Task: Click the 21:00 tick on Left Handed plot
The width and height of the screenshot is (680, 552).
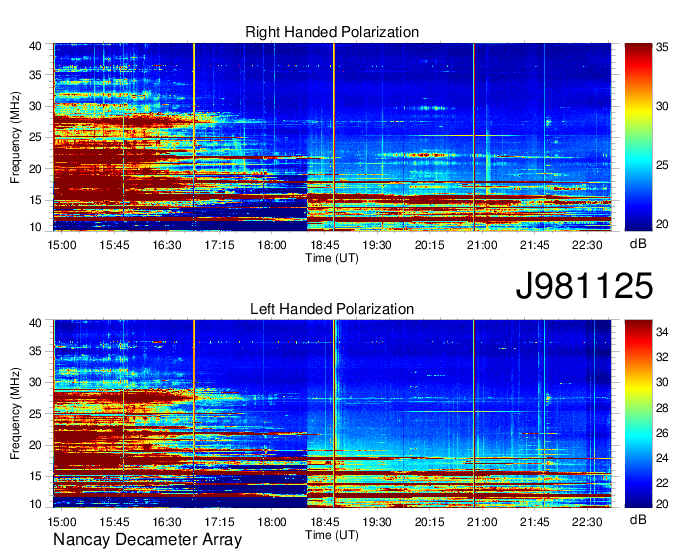Action: (482, 522)
